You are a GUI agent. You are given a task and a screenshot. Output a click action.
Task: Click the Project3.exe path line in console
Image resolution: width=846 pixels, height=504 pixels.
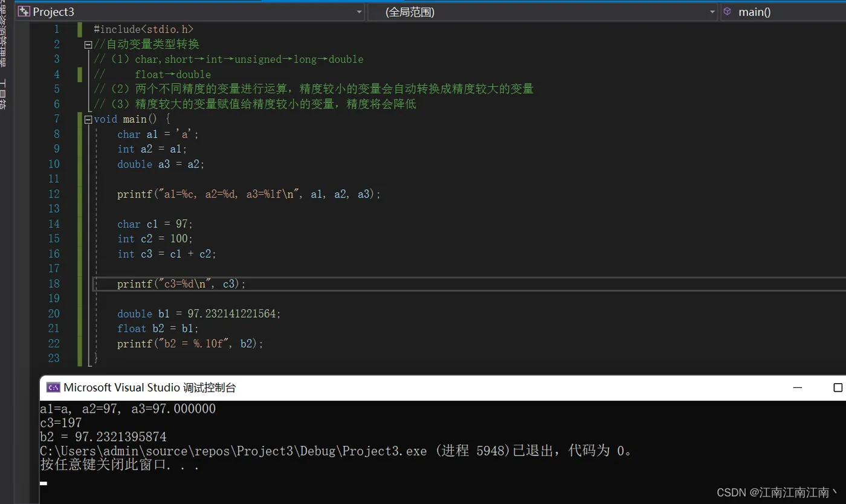[337, 451]
